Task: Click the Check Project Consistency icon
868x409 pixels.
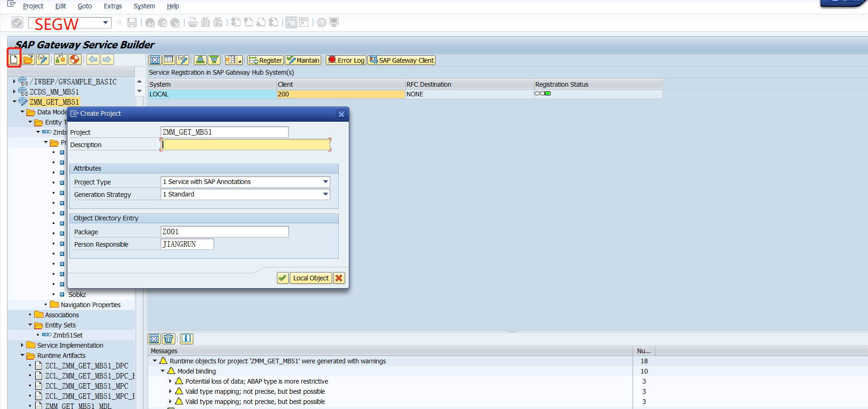Action: [x=60, y=59]
